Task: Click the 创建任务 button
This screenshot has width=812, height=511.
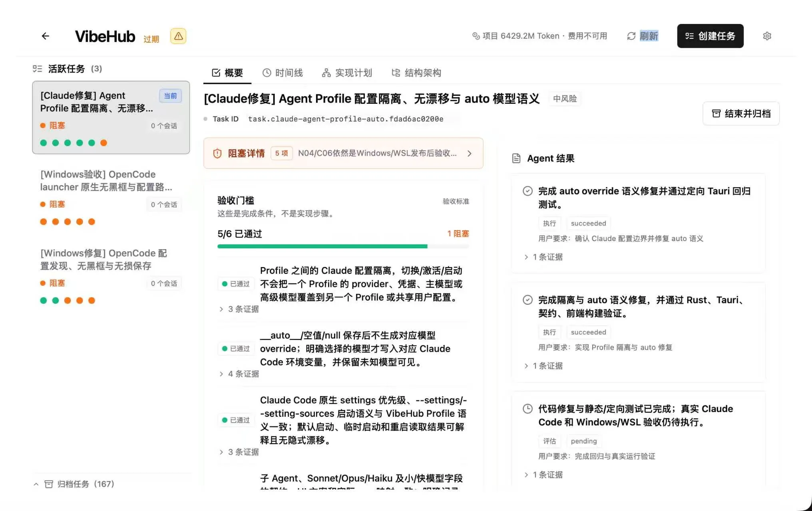Action: (x=710, y=36)
